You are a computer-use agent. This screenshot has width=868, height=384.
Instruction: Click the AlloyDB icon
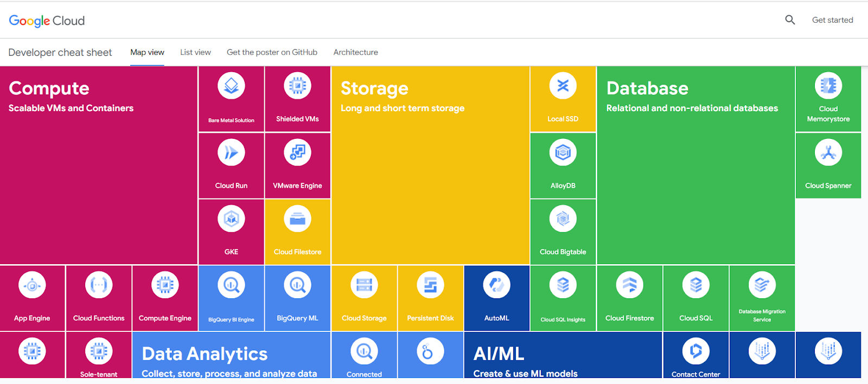[563, 152]
